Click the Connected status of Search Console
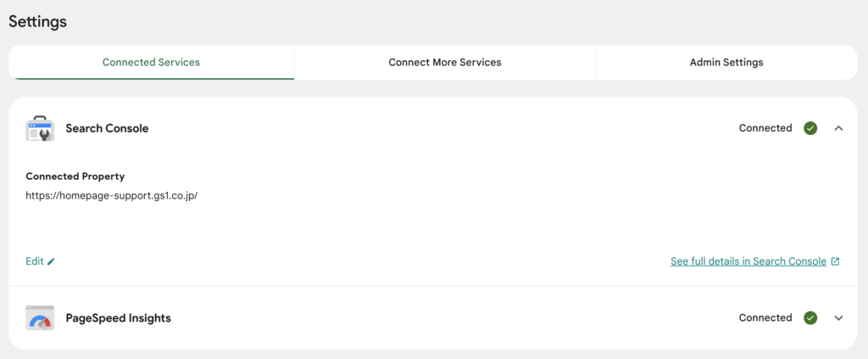 (x=765, y=128)
